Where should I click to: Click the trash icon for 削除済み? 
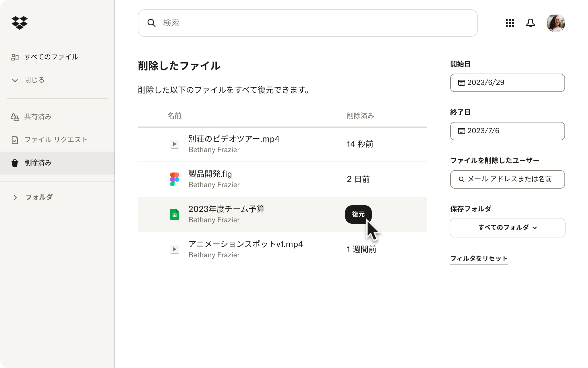click(x=15, y=163)
